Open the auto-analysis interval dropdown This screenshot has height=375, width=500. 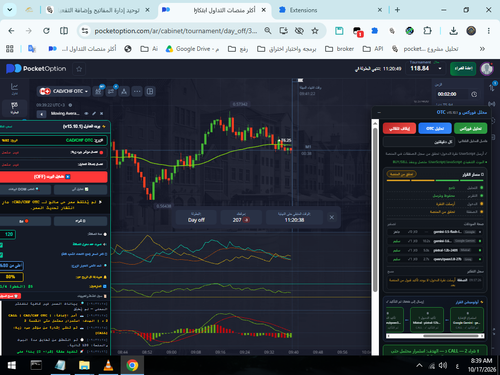[419, 142]
